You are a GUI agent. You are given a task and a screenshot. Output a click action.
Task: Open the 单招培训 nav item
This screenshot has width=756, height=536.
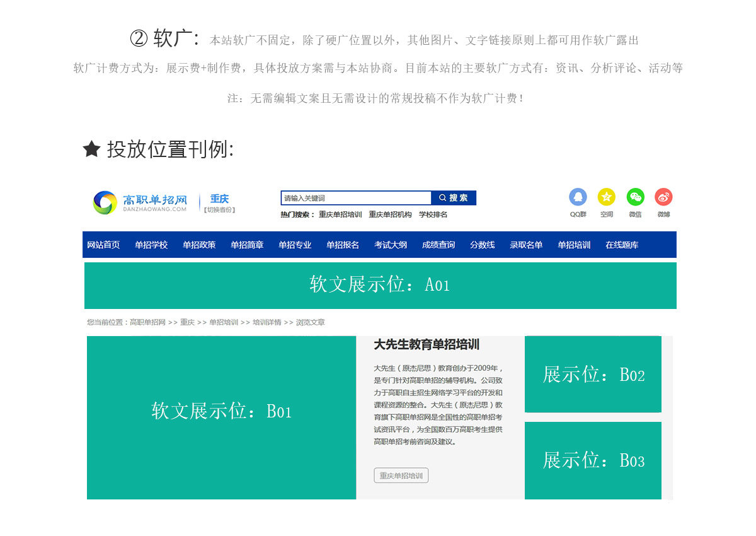coord(574,245)
